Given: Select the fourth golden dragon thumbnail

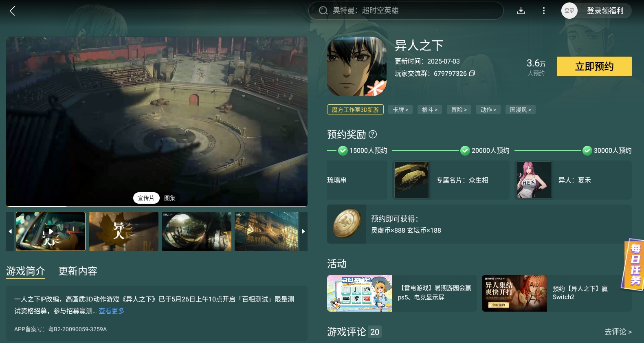Looking at the screenshot, I should (x=266, y=231).
